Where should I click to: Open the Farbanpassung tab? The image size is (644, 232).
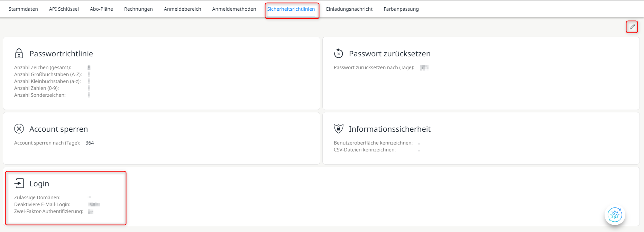click(x=401, y=9)
